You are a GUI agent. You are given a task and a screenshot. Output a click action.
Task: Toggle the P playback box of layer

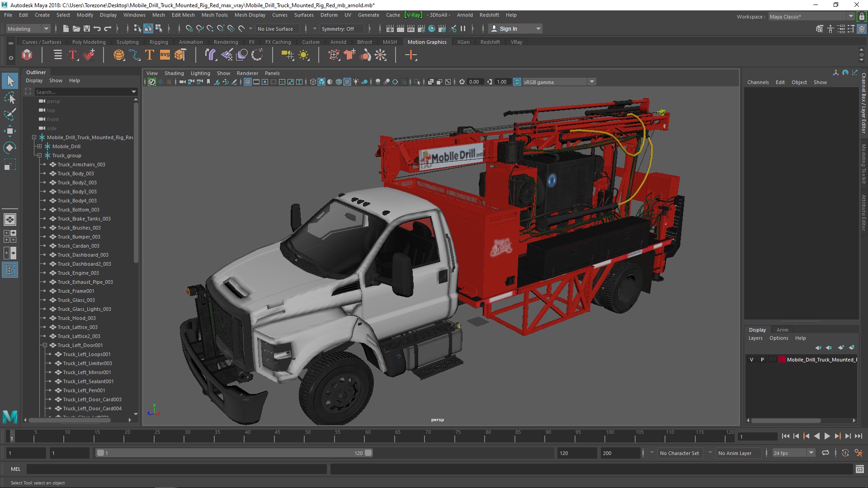(762, 360)
